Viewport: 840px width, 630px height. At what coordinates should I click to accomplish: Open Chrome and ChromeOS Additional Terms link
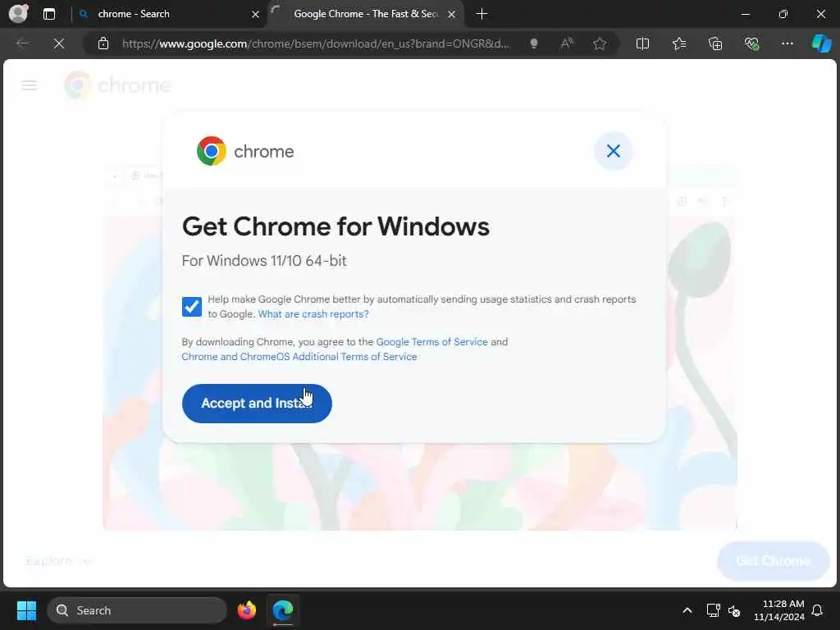299,357
